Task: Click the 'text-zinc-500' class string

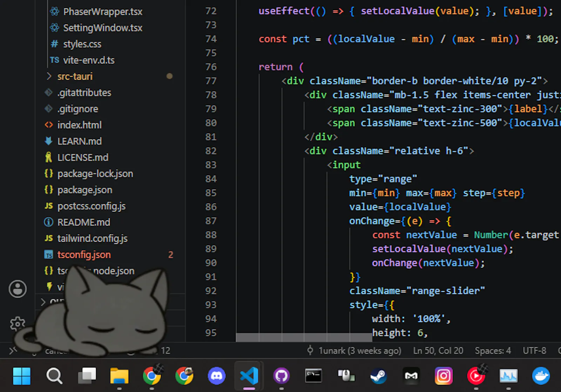Action: coord(460,123)
